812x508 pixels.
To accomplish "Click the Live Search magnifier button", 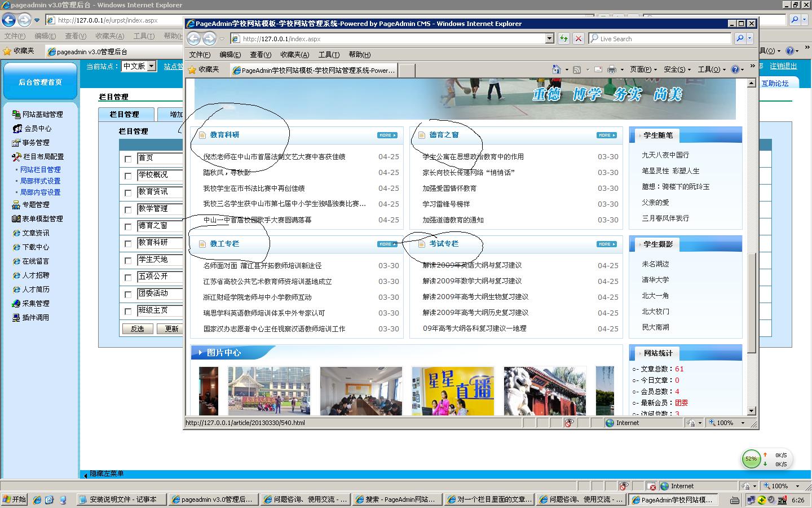I will tap(740, 38).
